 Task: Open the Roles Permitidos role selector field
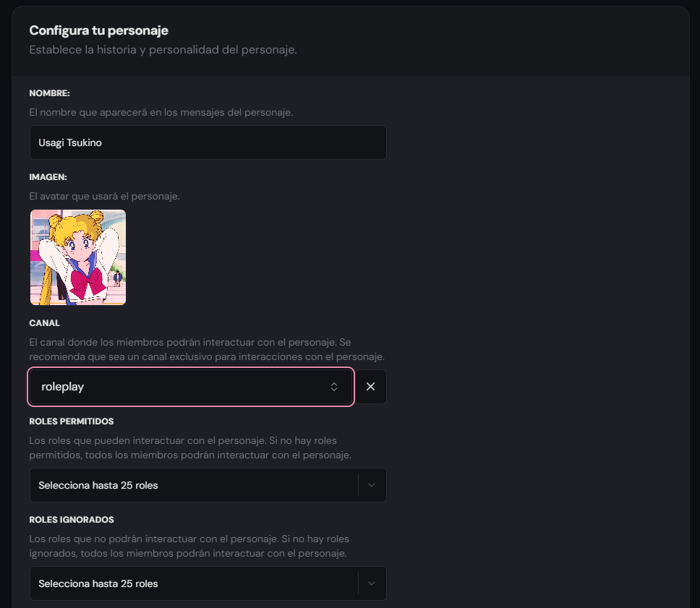coord(208,485)
